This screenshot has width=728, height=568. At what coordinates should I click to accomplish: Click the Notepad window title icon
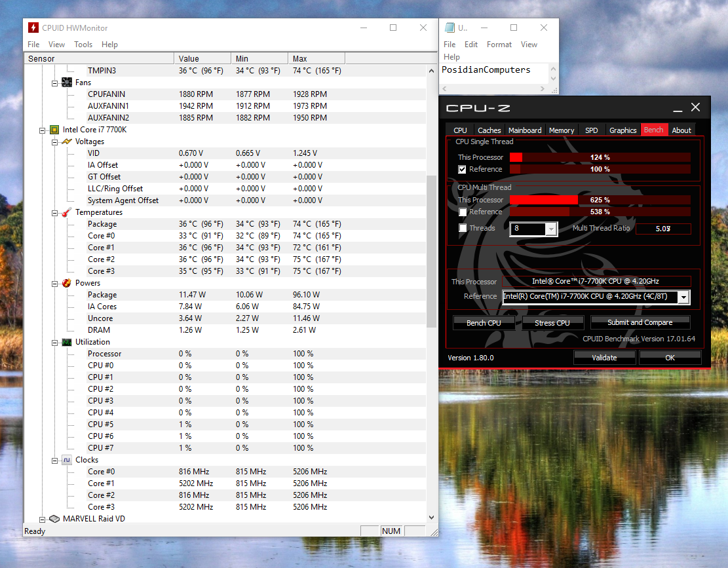pos(450,28)
